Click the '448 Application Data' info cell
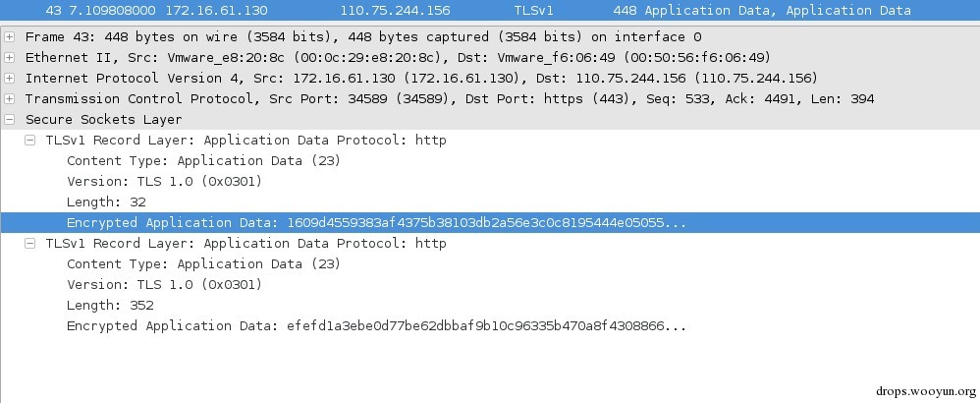This screenshot has height=403, width=980. coord(761,11)
